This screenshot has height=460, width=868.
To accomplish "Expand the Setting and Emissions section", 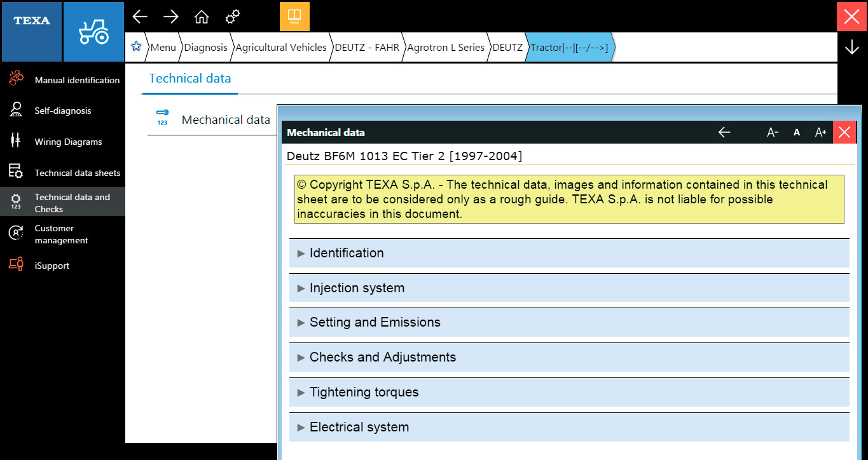I will (x=569, y=322).
